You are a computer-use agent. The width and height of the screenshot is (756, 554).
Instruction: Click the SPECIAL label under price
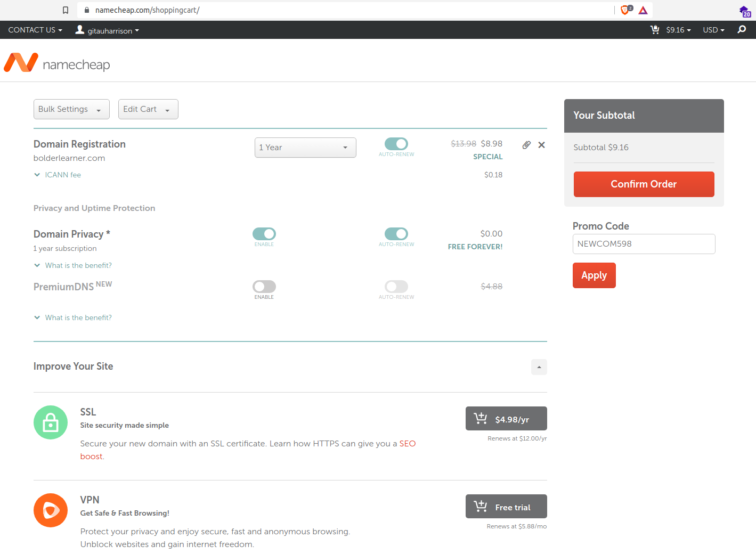pos(488,157)
